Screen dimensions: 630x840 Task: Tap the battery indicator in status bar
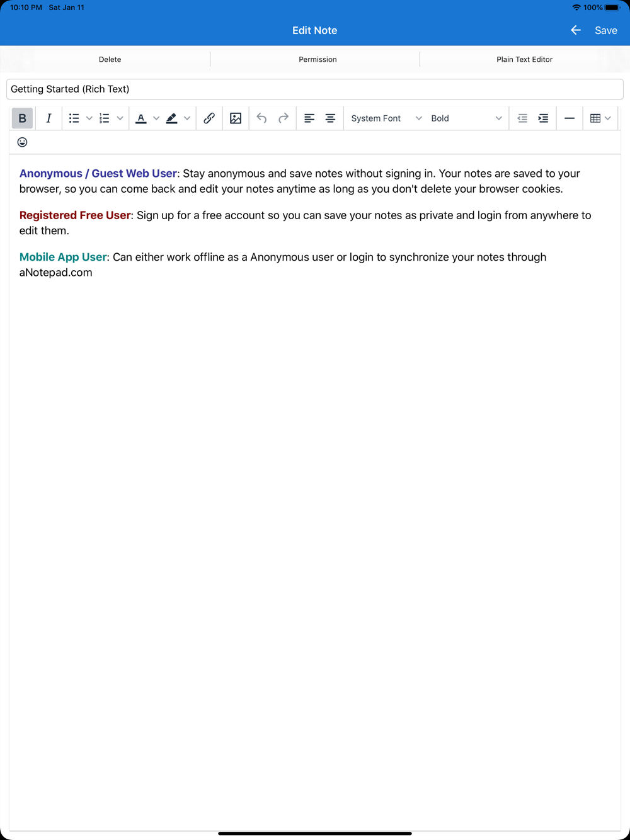(612, 8)
